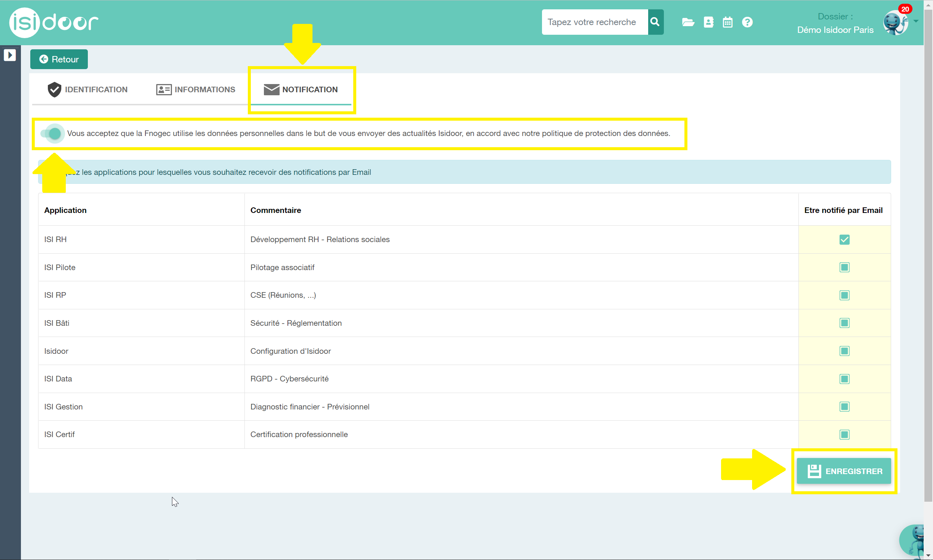Screen dimensions: 933x560
Task: Click 'Sécurité - Réglementation' comment cell
Action: coord(521,323)
